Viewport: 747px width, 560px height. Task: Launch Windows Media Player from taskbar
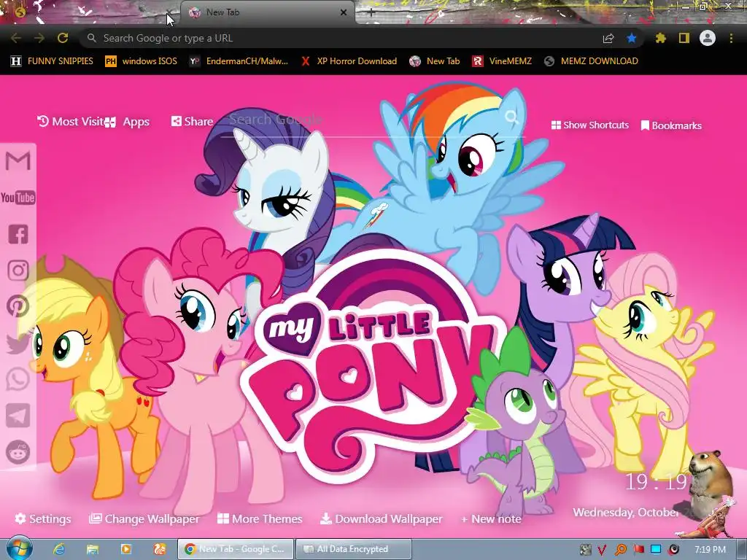tap(126, 549)
